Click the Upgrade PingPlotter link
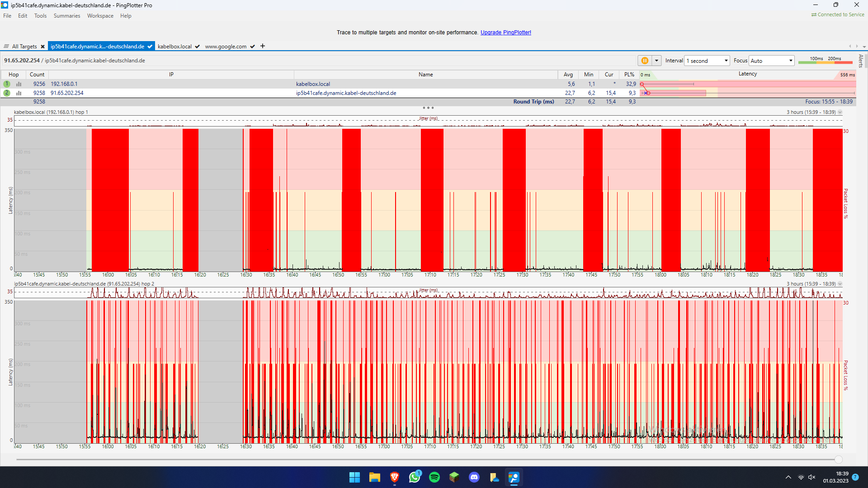The height and width of the screenshot is (488, 868). point(505,33)
